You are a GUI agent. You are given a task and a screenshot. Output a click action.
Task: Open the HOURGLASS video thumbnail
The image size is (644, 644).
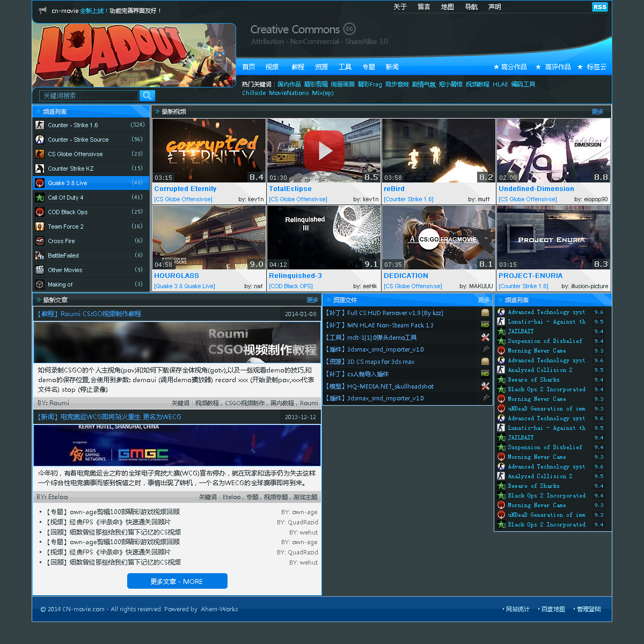click(209, 238)
